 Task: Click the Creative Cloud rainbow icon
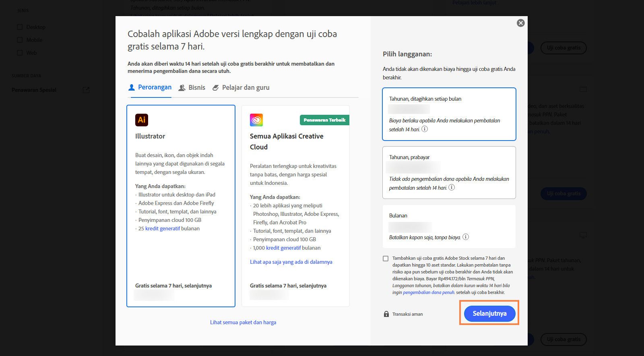[256, 120]
